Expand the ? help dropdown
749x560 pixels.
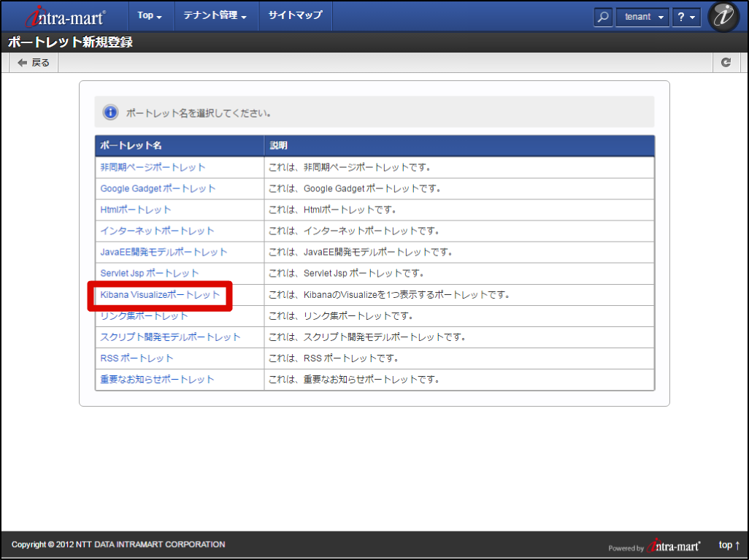click(x=685, y=16)
